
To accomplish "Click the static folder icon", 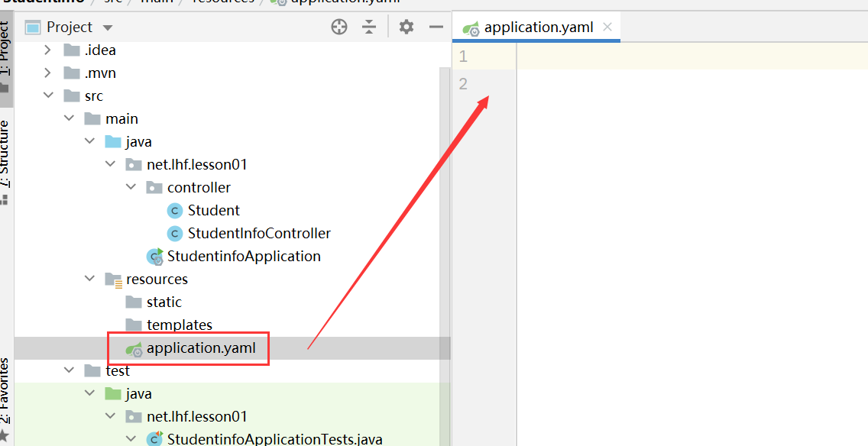I will [134, 302].
